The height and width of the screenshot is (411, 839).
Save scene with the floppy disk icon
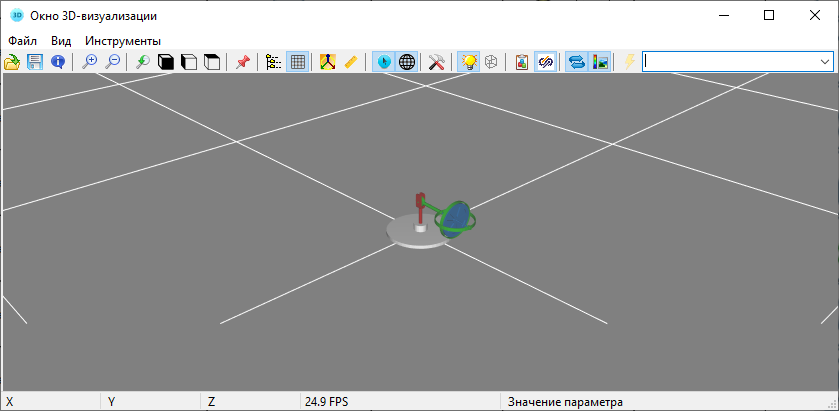click(x=35, y=62)
